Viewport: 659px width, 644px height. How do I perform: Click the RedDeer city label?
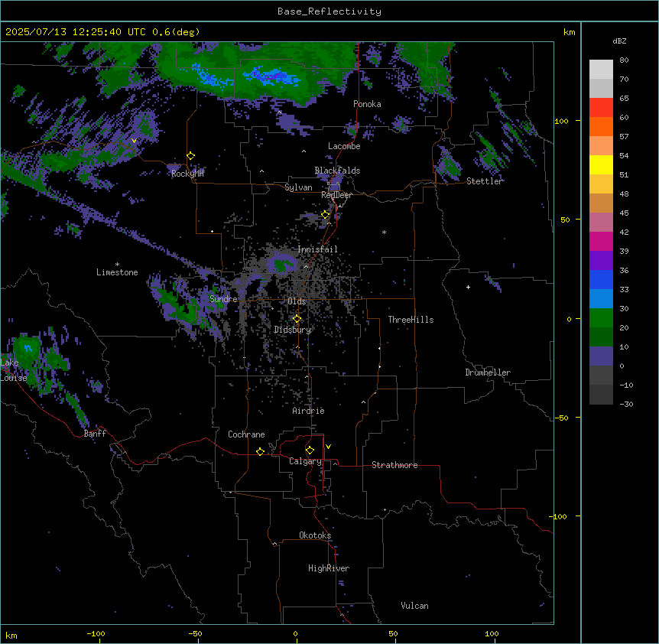(x=336, y=195)
